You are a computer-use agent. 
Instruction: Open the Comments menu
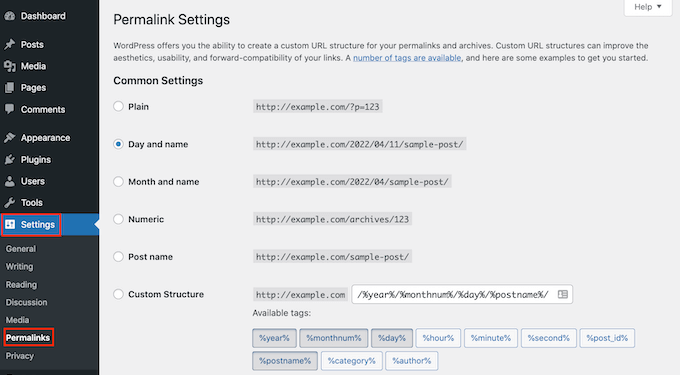(x=43, y=109)
